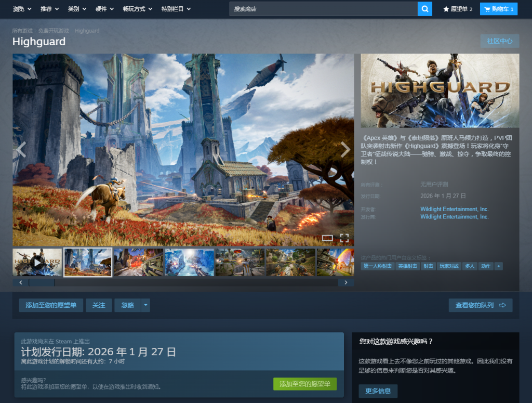Click green 添加至您的愿望单 button
The height and width of the screenshot is (403, 532).
[x=305, y=384]
